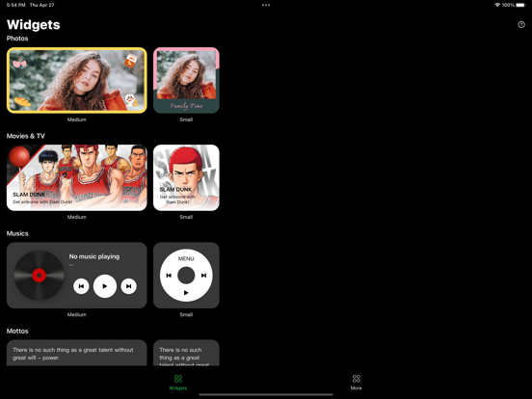
Task: Click the Musics section heading
Action: click(17, 233)
